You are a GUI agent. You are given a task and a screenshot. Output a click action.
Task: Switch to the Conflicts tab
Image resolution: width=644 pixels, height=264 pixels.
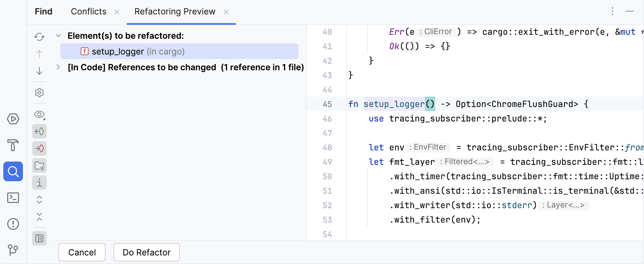[89, 12]
